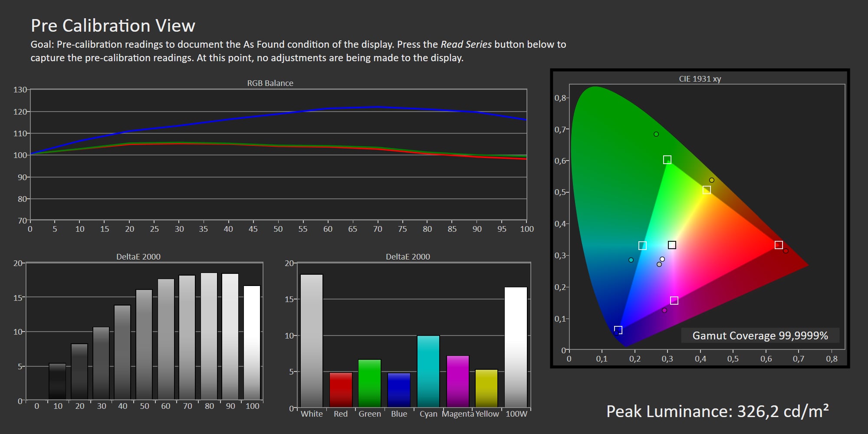The height and width of the screenshot is (434, 868).
Task: Select the yellow target square on CIE diagram
Action: point(707,190)
